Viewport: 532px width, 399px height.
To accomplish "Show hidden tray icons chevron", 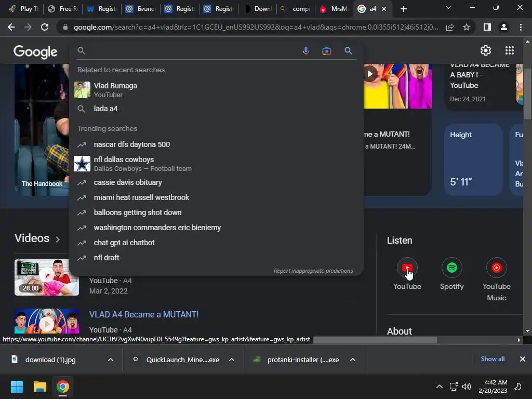I will tap(440, 387).
